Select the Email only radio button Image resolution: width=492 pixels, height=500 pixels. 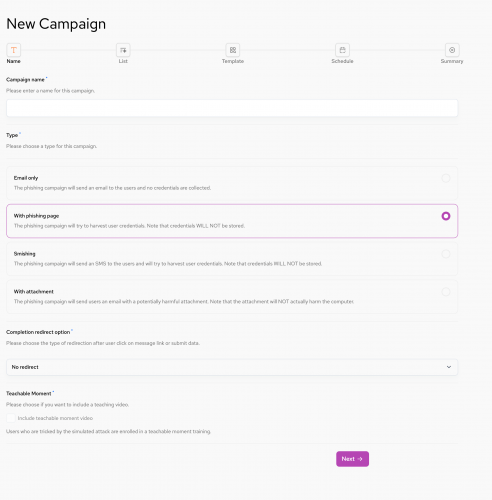tap(446, 178)
